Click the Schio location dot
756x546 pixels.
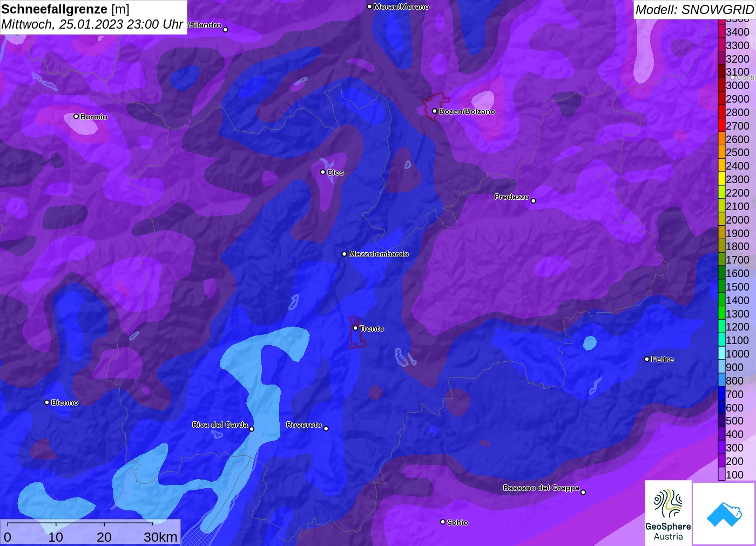point(443,522)
